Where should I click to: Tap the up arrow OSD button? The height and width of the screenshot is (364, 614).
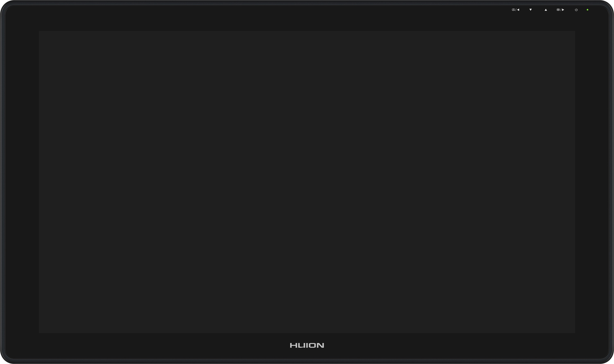546,10
